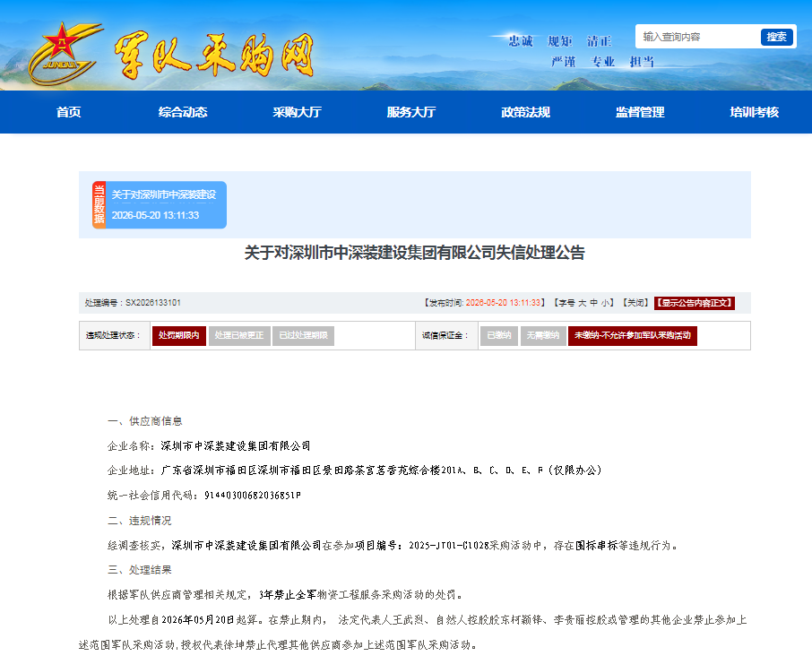Set font size to 小
812x656 pixels.
[x=604, y=303]
